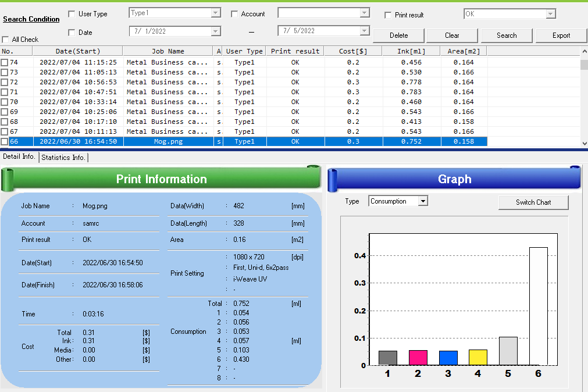Sort by the No. column header
The width and height of the screenshot is (588, 392).
pos(16,51)
